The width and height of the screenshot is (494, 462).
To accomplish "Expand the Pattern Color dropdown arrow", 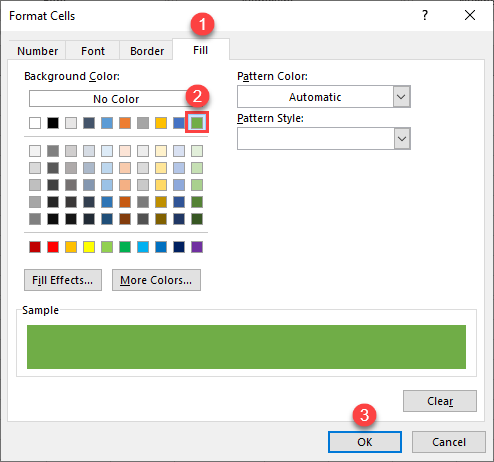I will (x=401, y=97).
